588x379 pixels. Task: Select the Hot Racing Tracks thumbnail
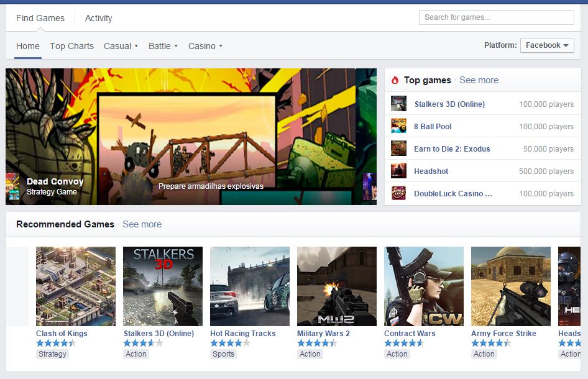tap(250, 286)
